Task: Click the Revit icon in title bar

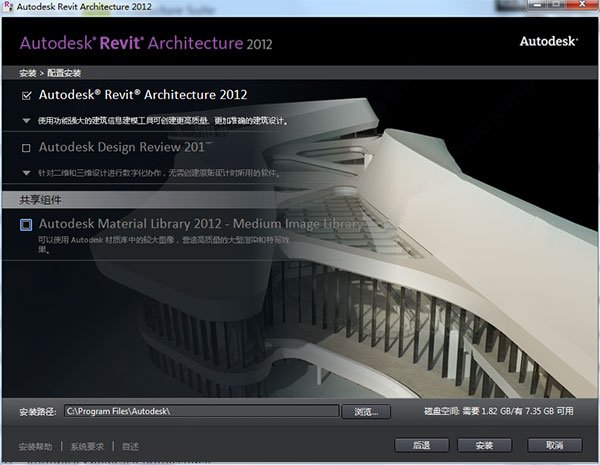Action: [x=8, y=7]
